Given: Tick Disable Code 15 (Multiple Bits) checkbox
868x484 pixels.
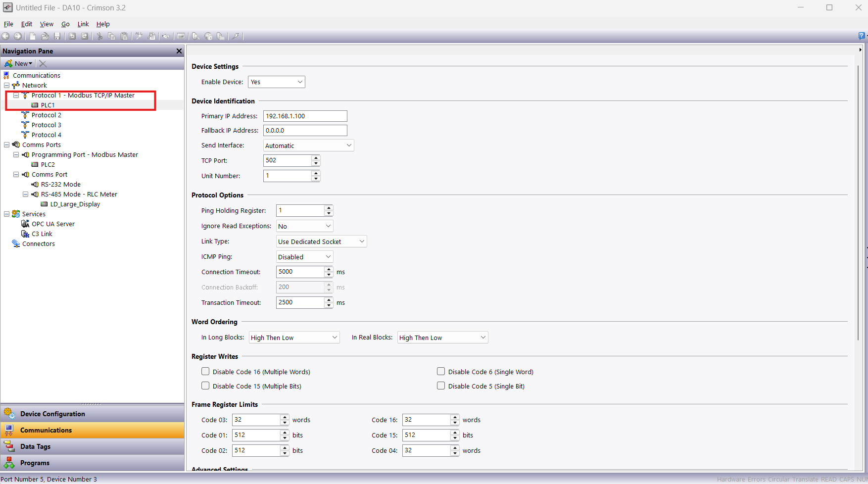Looking at the screenshot, I should (205, 386).
